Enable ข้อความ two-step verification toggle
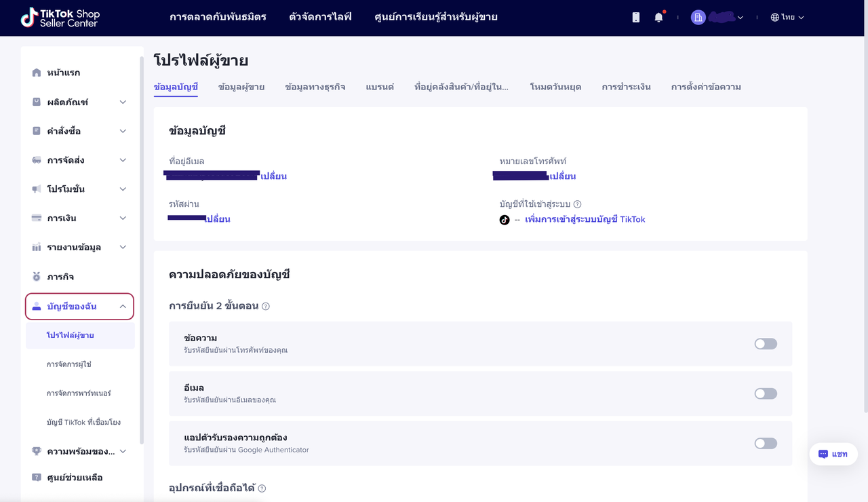 [x=766, y=344]
